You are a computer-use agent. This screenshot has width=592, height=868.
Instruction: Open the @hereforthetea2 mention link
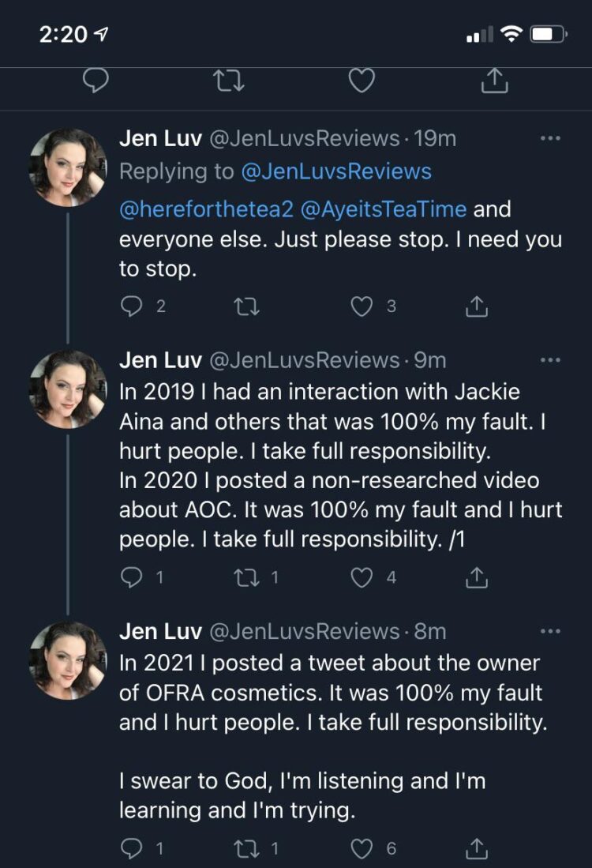[207, 209]
